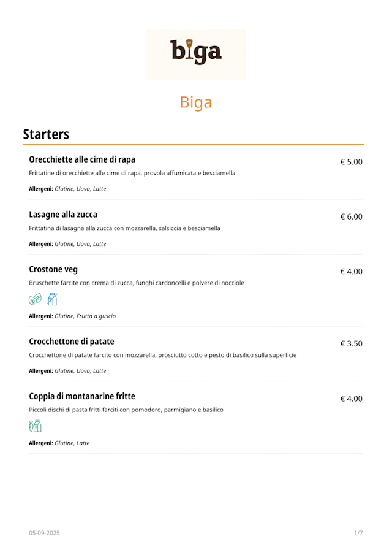Click the Crostone veg dish name
Image resolution: width=392 pixels, height=555 pixels.
click(53, 269)
